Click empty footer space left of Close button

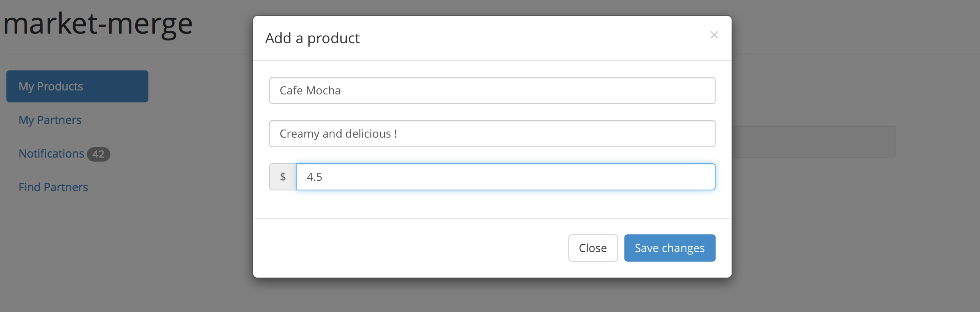(400, 248)
